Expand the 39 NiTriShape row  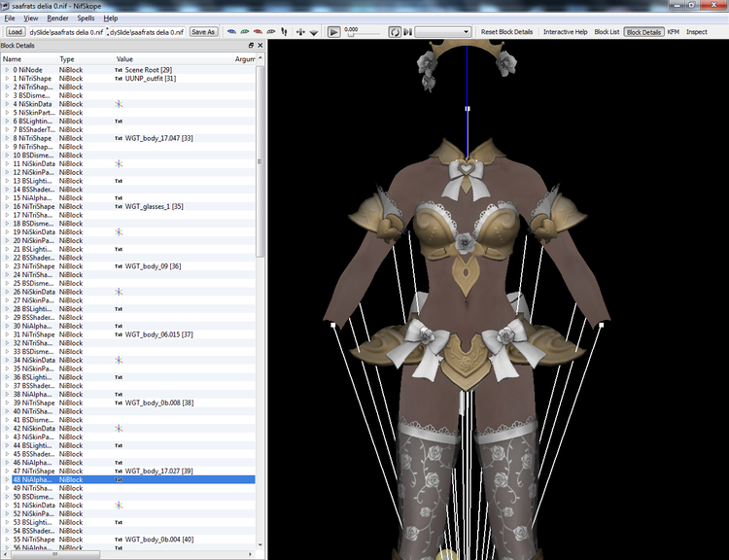pos(7,402)
